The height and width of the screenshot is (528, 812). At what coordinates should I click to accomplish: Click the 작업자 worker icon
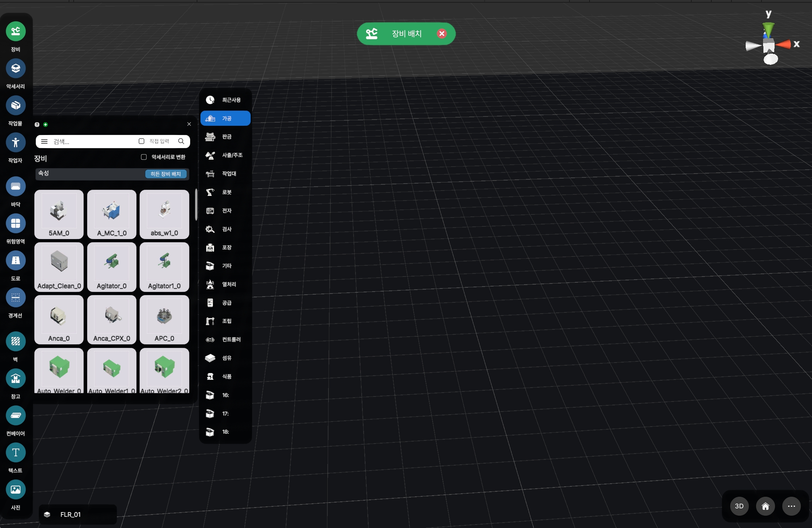pos(15,143)
